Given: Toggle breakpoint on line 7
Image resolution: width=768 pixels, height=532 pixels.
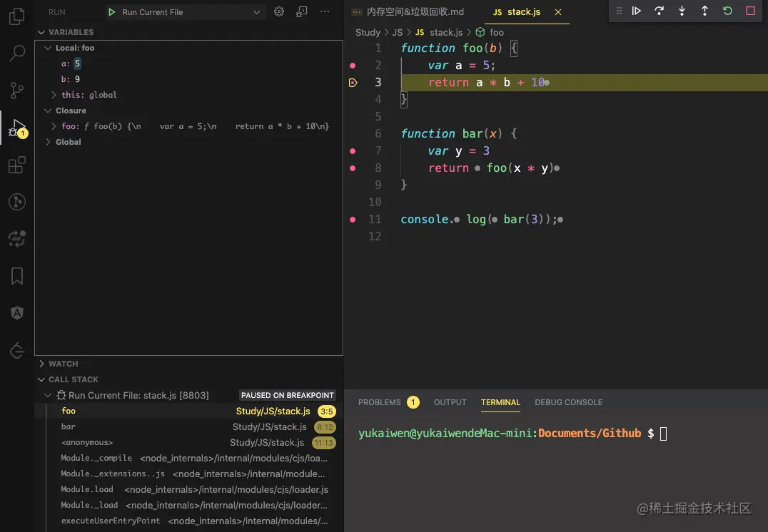Looking at the screenshot, I should click(x=353, y=151).
